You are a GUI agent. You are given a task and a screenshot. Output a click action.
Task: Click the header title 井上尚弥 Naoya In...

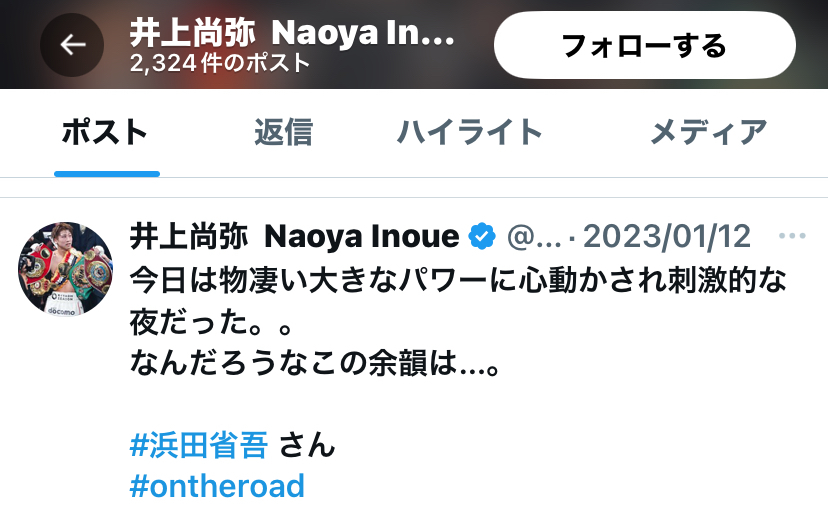click(x=292, y=33)
